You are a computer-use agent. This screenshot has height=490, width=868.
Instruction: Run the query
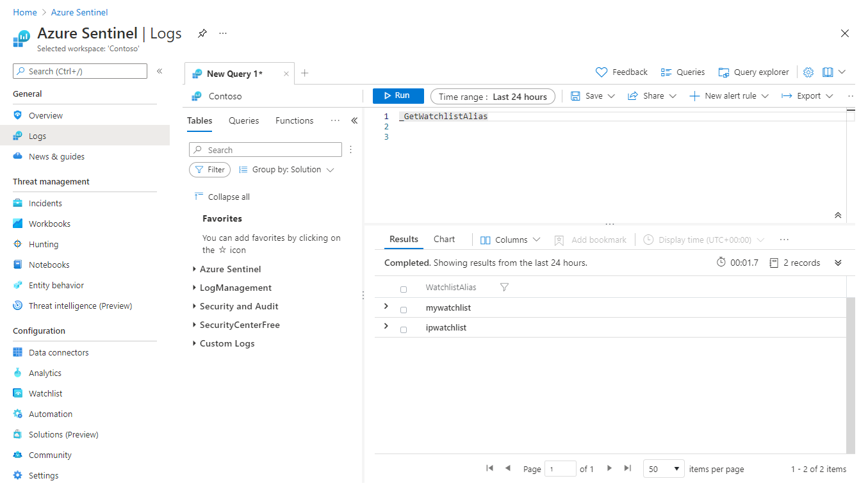point(398,95)
